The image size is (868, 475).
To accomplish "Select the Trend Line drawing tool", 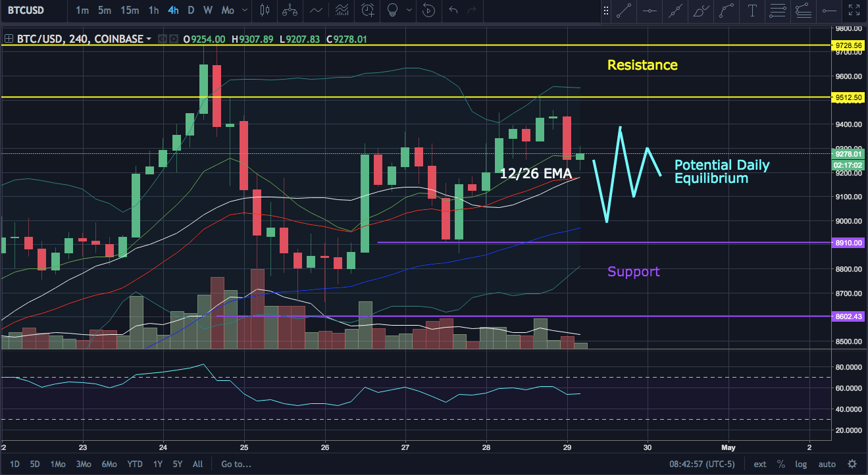I will point(625,10).
